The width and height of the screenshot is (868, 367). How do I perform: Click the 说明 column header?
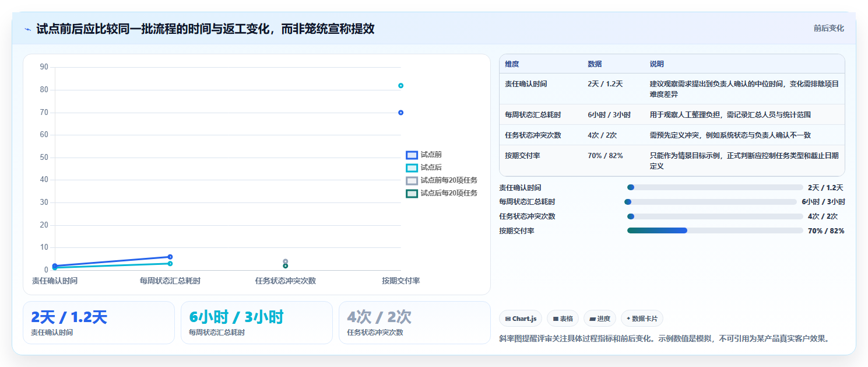coord(657,64)
